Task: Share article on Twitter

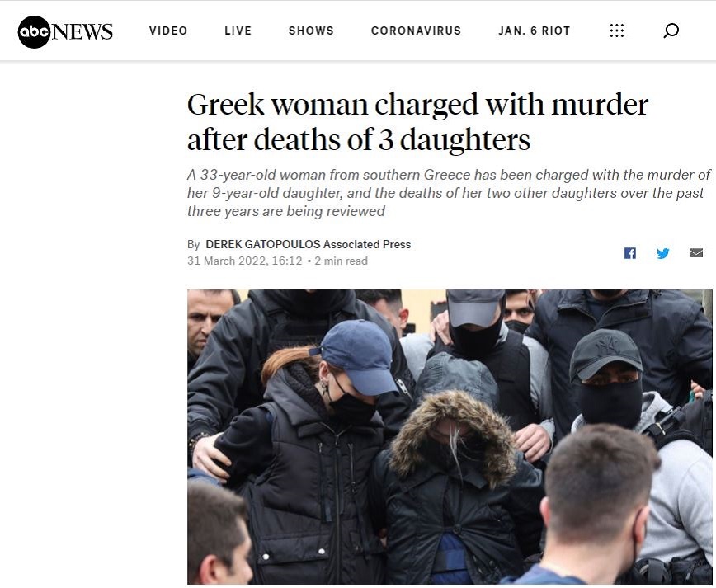Action: (x=663, y=253)
